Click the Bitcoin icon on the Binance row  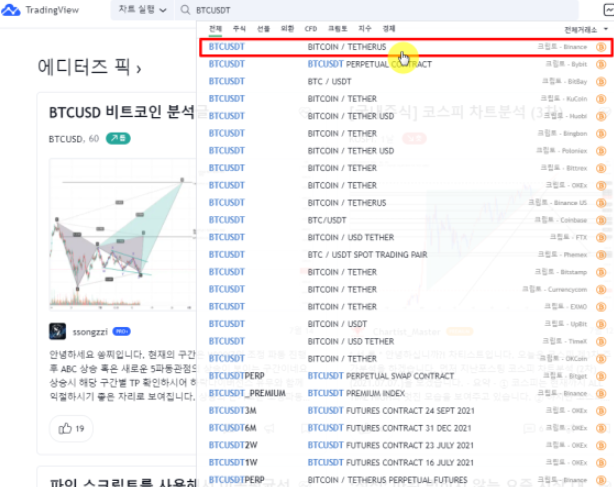click(600, 47)
